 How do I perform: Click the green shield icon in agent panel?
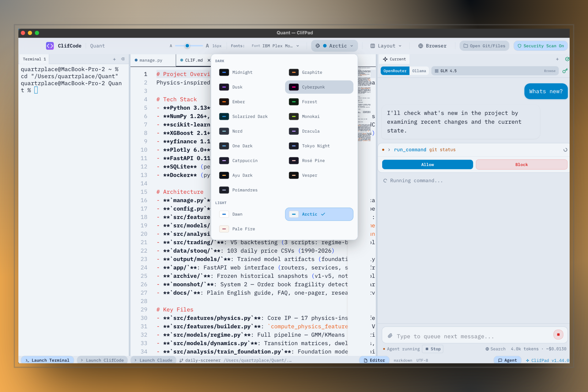[567, 59]
